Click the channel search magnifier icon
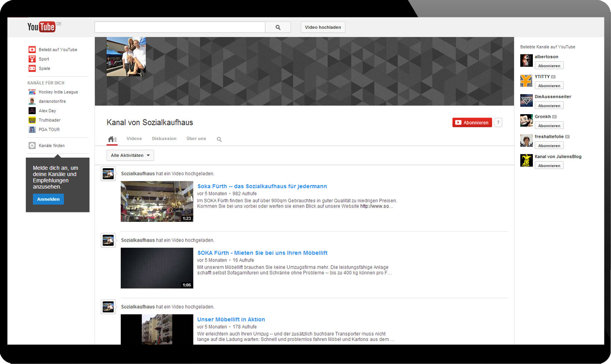 219,139
